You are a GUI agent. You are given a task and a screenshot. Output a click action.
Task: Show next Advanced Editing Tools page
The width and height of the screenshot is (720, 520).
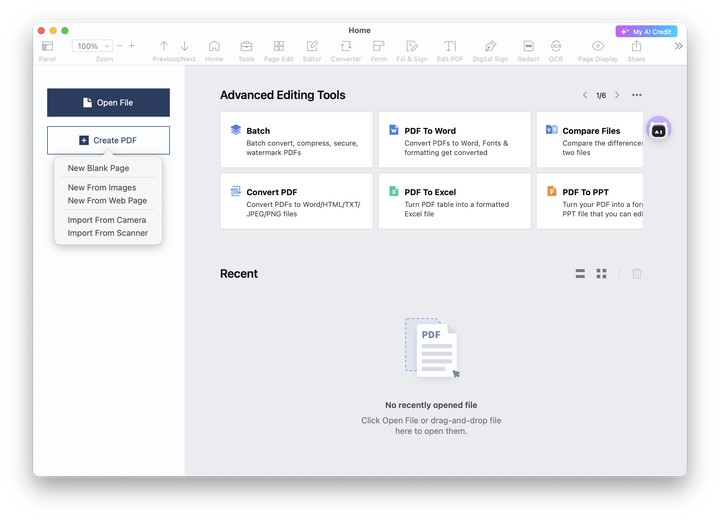tap(617, 95)
